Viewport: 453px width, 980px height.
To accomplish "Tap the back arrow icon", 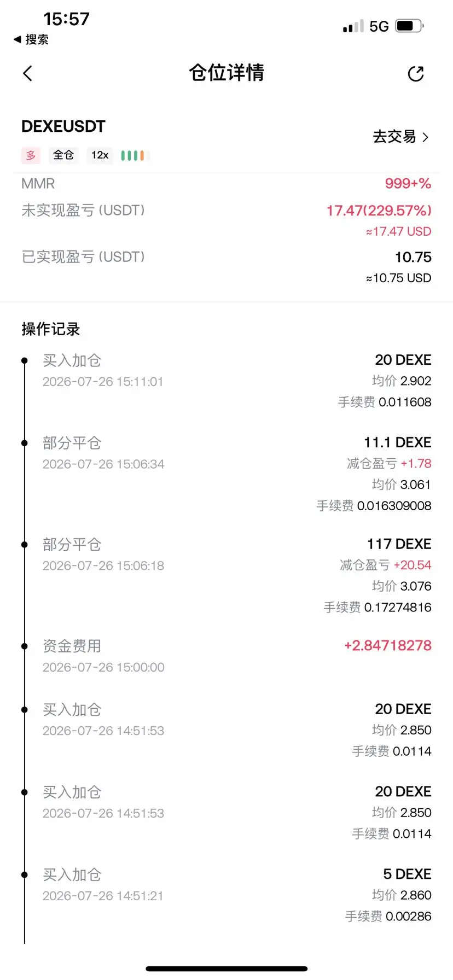I will 28,73.
